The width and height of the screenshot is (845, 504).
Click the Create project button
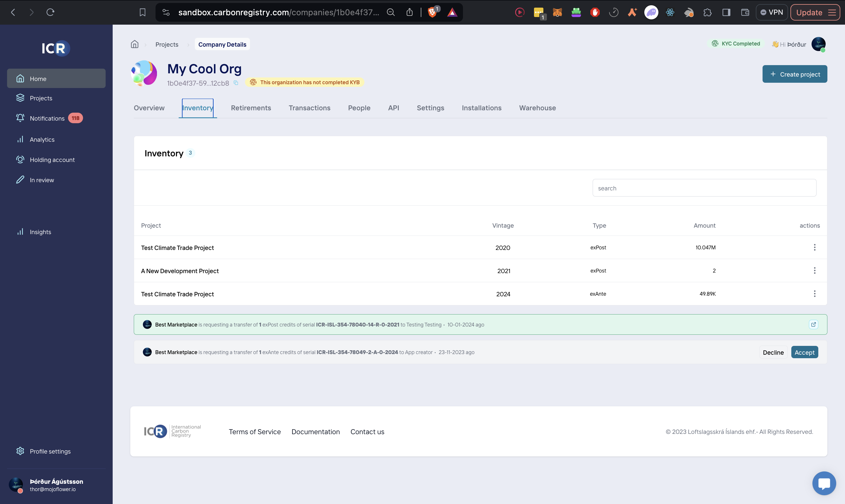(x=795, y=74)
